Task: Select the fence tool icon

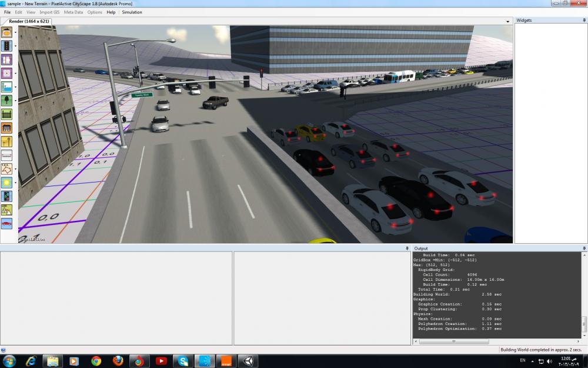Action: (x=6, y=114)
